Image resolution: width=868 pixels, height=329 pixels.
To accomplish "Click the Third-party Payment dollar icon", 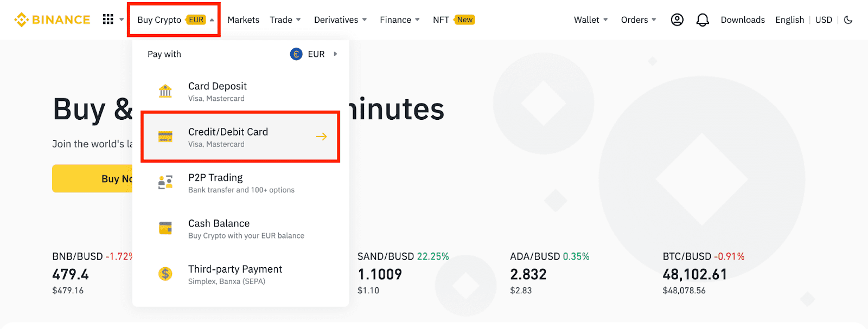I will [165, 274].
